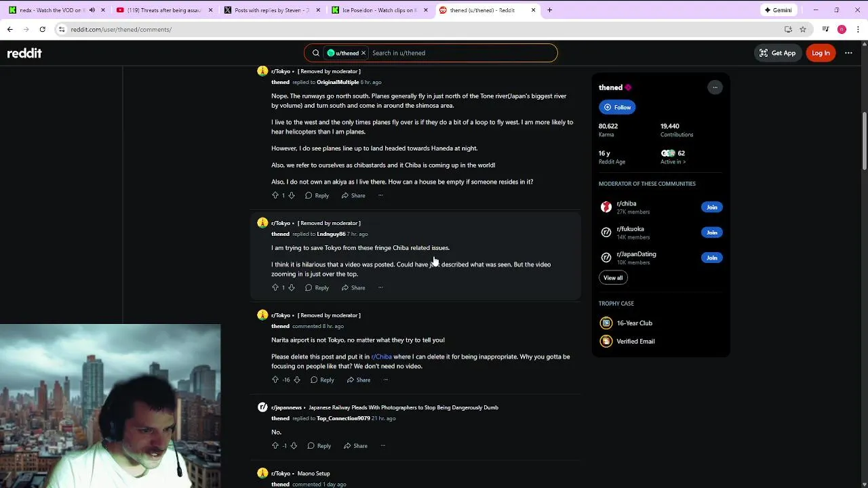Open more options on the 'No.' comment
Screen dimensions: 868x488
click(x=382, y=445)
